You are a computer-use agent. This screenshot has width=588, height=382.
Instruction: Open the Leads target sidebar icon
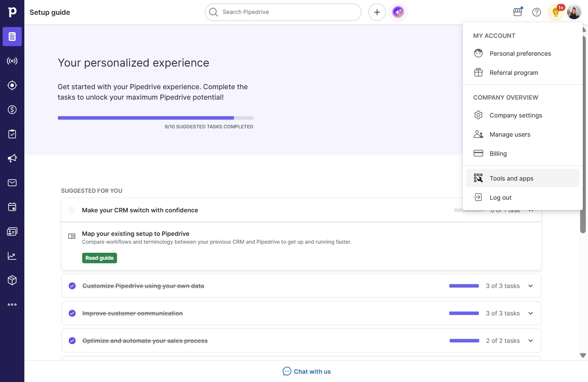12,85
